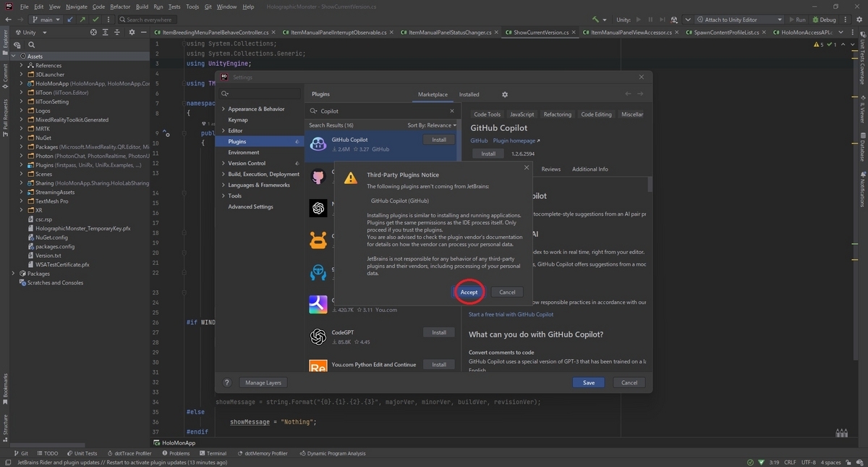868x467 pixels.
Task: Open the Sort By Relevance dropdown
Action: tap(432, 125)
